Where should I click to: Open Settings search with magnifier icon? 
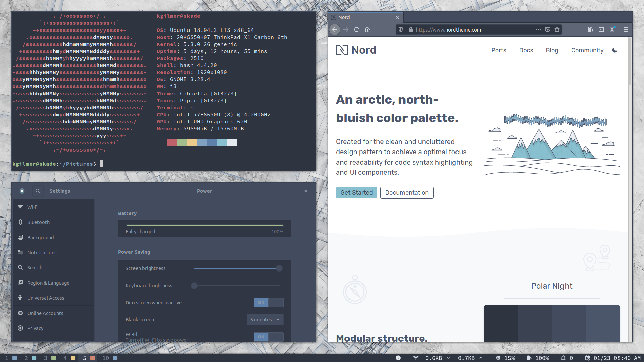point(38,191)
